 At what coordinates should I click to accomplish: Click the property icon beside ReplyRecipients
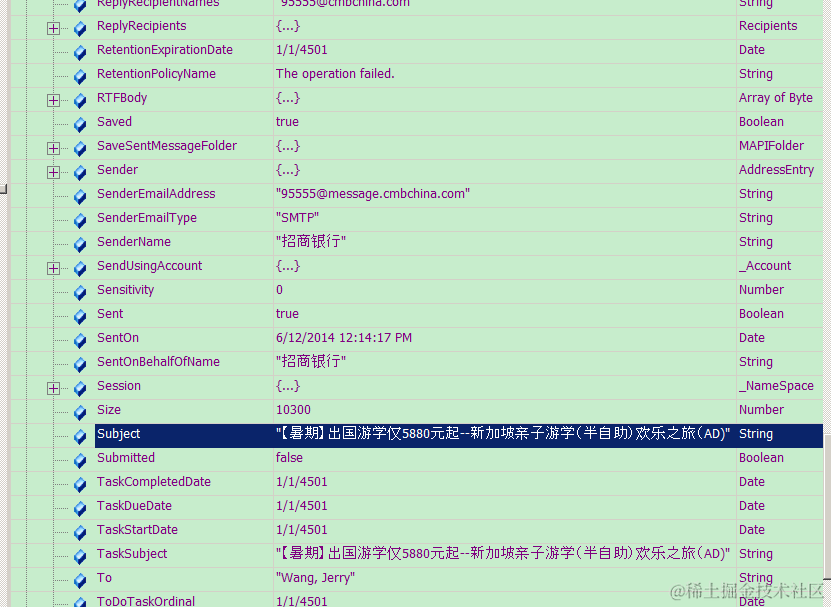point(80,29)
